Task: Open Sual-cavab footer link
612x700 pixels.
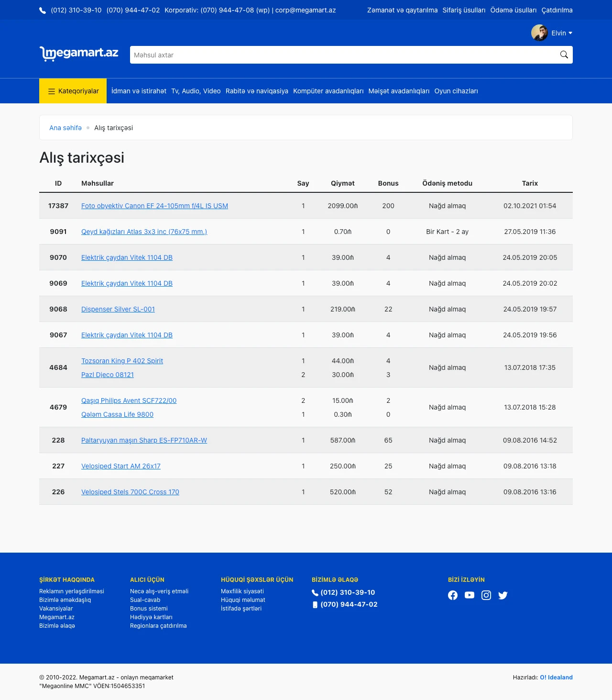Action: (145, 600)
